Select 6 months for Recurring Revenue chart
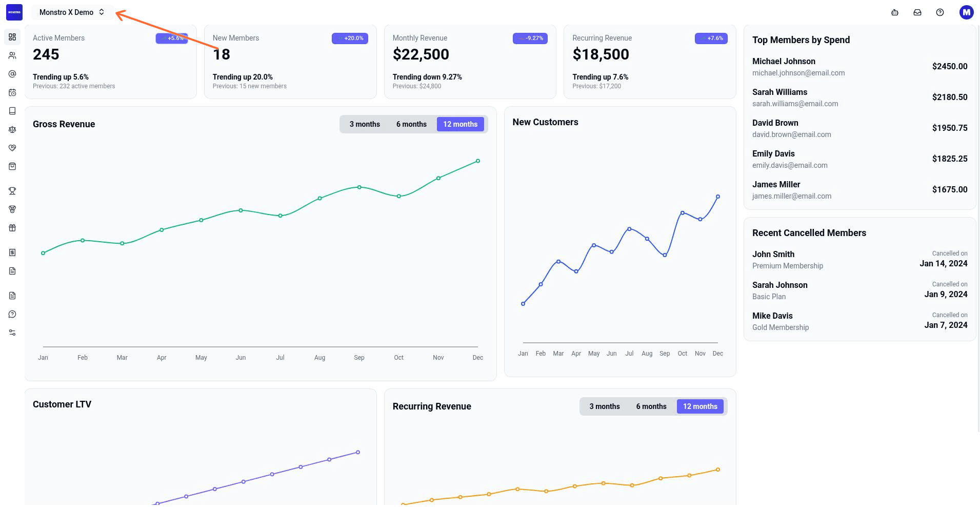The width and height of the screenshot is (980, 507). [651, 406]
